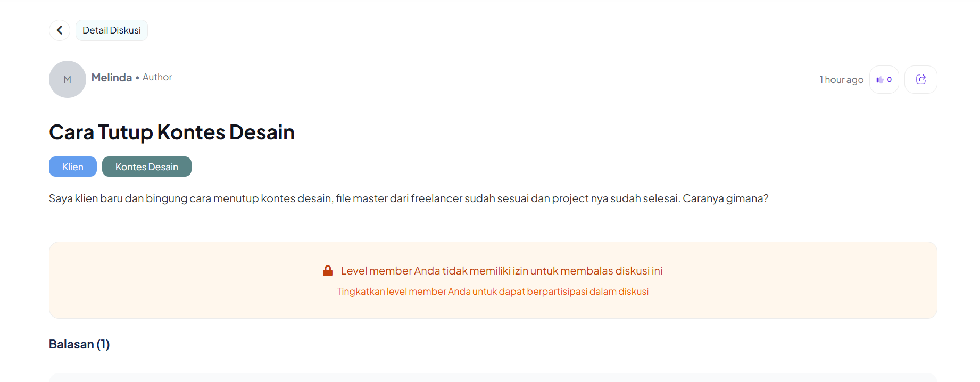Click the discussion body text paragraph
The width and height of the screenshot is (980, 382).
[x=409, y=198]
